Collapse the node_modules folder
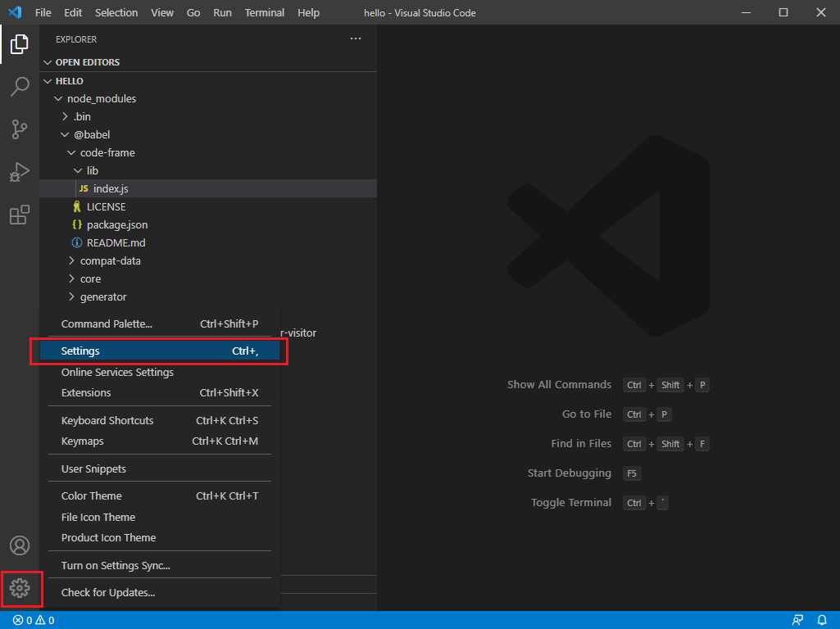 58,98
